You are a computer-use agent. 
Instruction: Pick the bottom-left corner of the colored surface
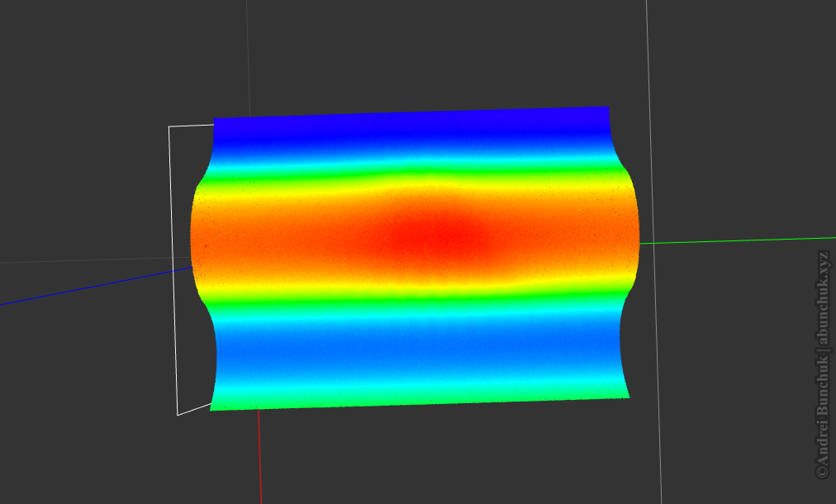(212, 408)
